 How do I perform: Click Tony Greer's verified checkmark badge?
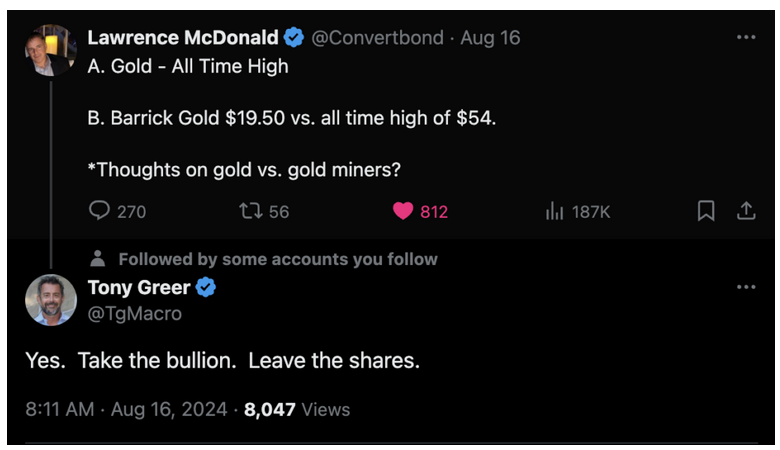point(206,288)
